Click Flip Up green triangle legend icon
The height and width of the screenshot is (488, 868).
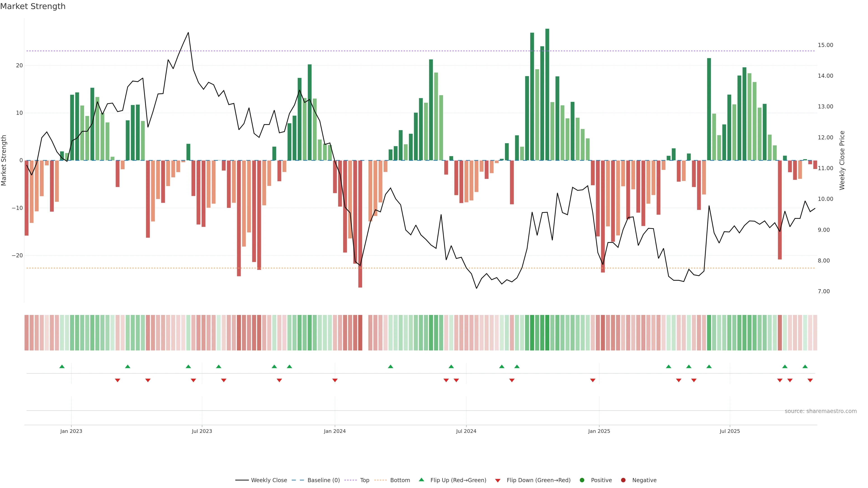pyautogui.click(x=421, y=480)
